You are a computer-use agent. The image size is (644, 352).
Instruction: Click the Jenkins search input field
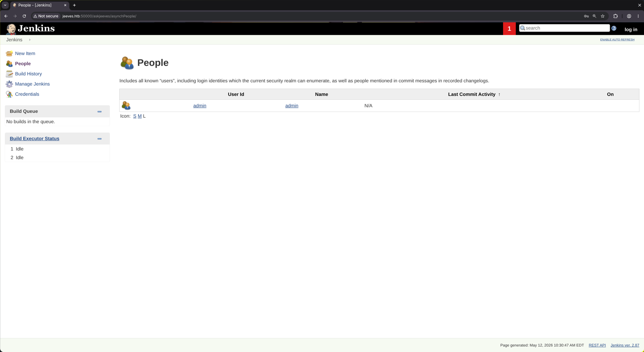[564, 28]
